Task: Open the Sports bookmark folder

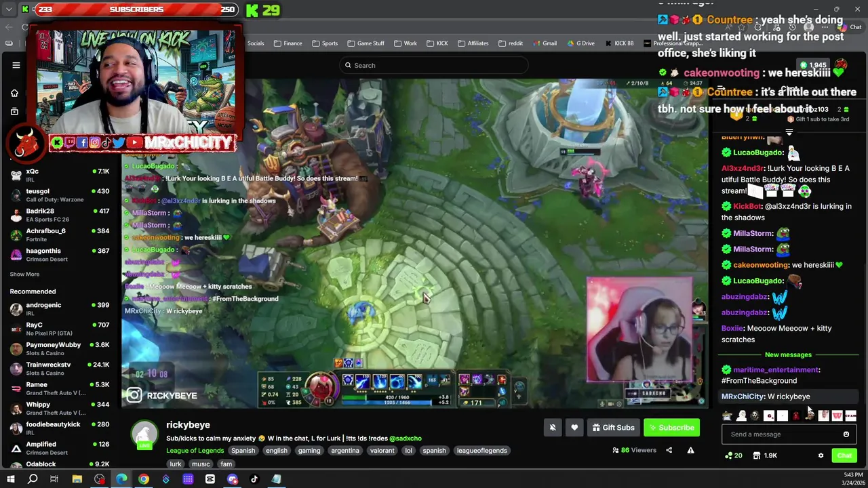Action: [324, 43]
